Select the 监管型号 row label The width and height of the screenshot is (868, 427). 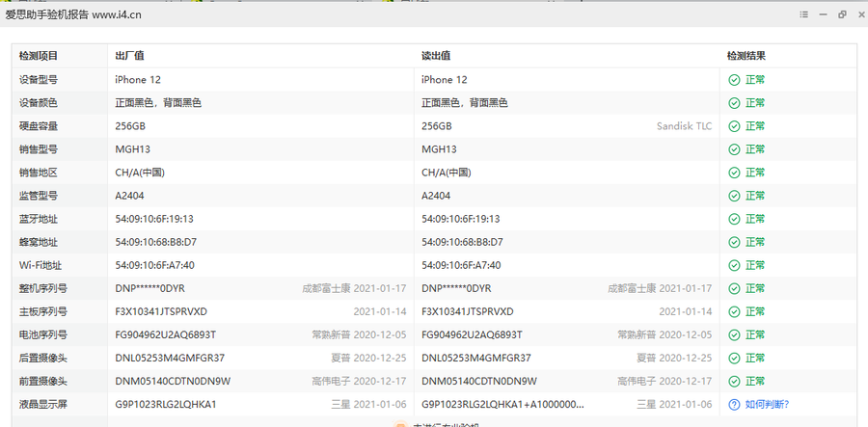tap(39, 196)
